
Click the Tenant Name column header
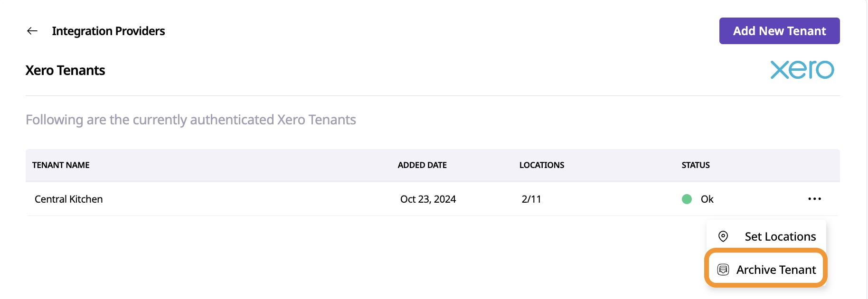[61, 165]
